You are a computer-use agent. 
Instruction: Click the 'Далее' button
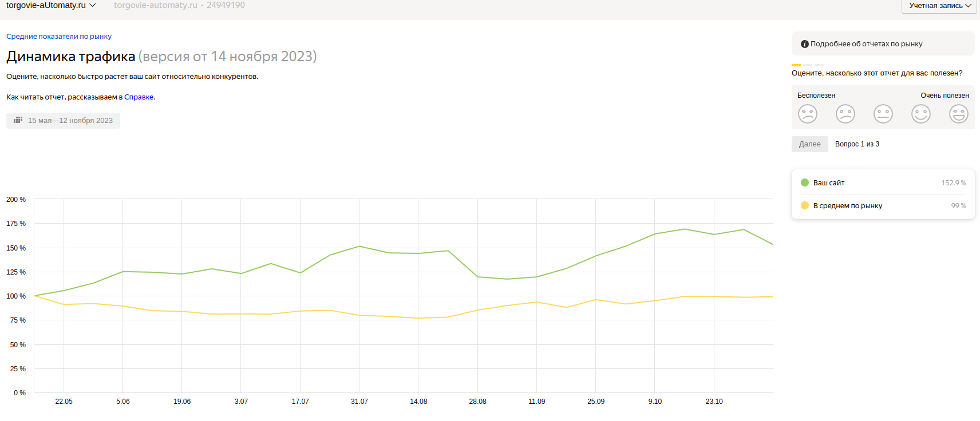point(810,144)
